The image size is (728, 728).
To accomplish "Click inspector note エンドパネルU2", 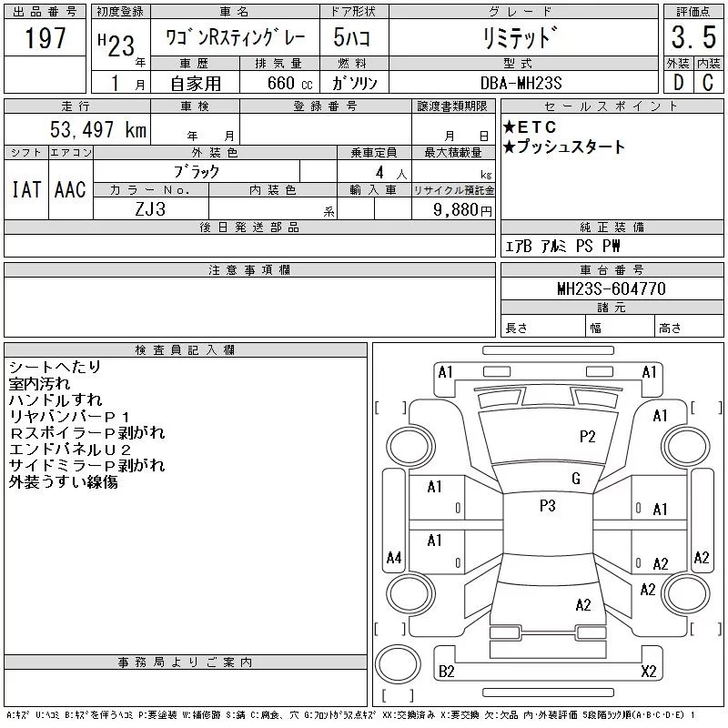I will (70, 449).
